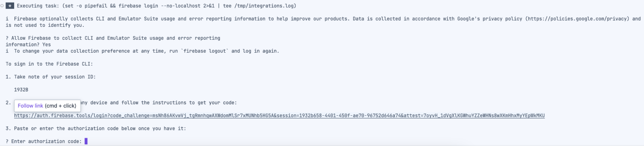Click the question mark before 'Enter authorization code'
The width and height of the screenshot is (644, 146).
(7, 141)
